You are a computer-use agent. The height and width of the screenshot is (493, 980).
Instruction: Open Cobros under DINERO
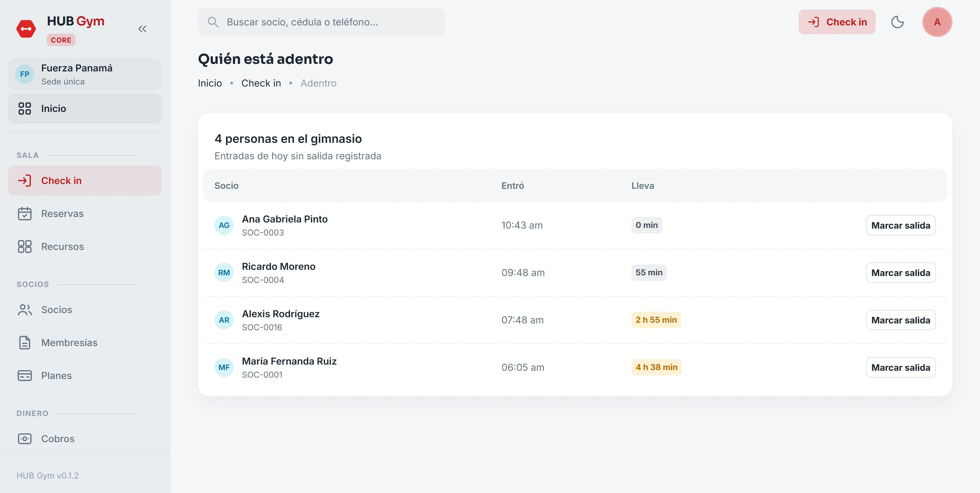point(85,439)
